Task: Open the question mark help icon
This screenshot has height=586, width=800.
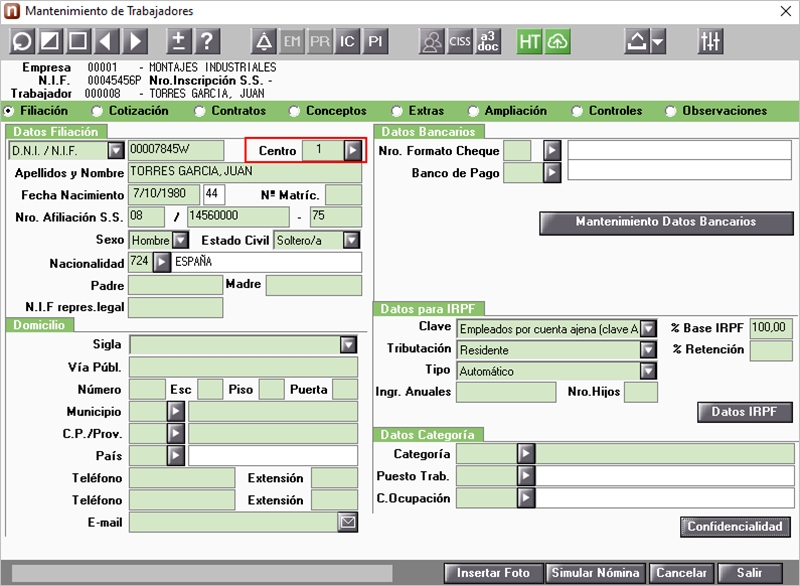Action: [207, 41]
